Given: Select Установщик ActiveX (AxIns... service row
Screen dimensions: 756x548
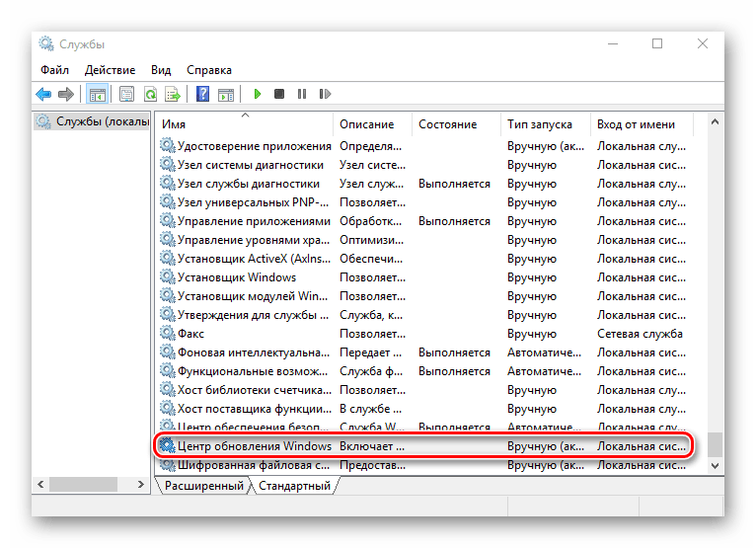Looking at the screenshot, I should [424, 259].
